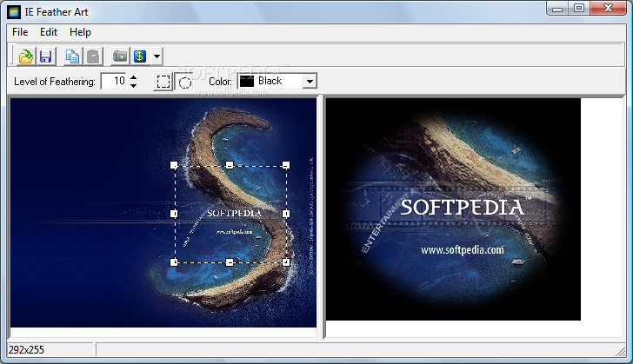Open the Help menu

click(x=80, y=32)
